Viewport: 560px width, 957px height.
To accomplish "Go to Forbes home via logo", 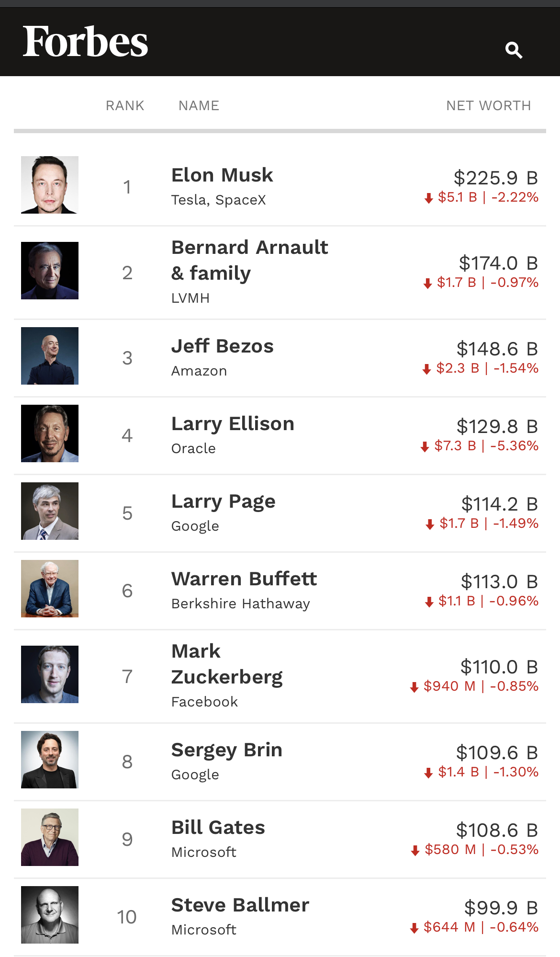I will coord(85,42).
